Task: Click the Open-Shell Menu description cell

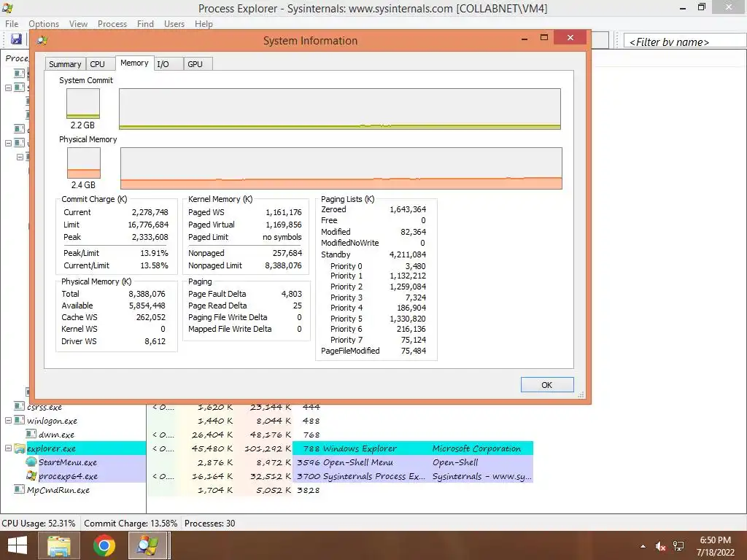Action: [x=357, y=462]
